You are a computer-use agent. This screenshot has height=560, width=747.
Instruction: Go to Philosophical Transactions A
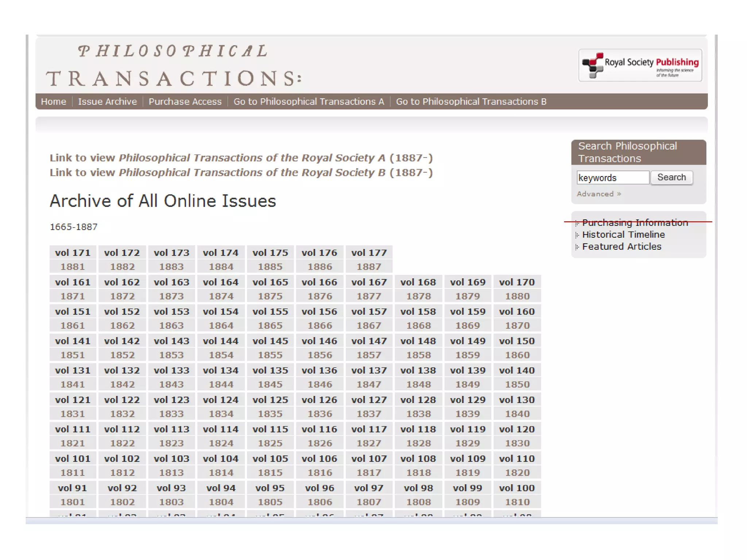pyautogui.click(x=309, y=102)
